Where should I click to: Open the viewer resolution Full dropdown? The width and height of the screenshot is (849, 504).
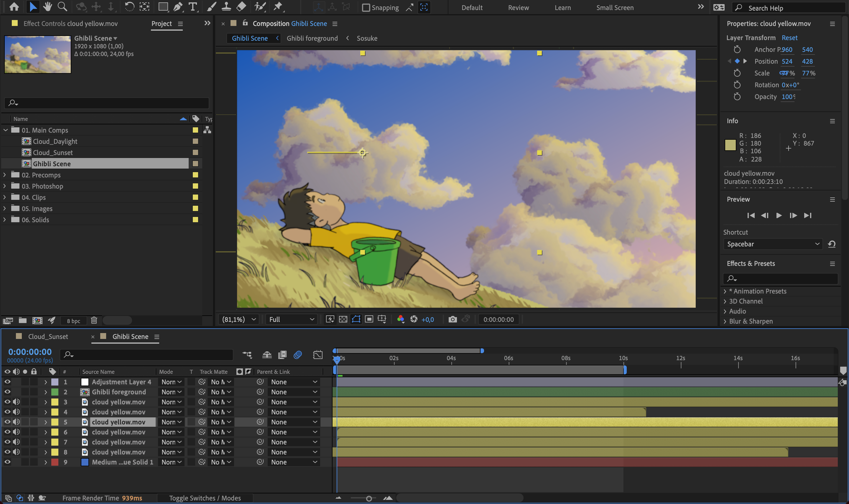pos(291,319)
